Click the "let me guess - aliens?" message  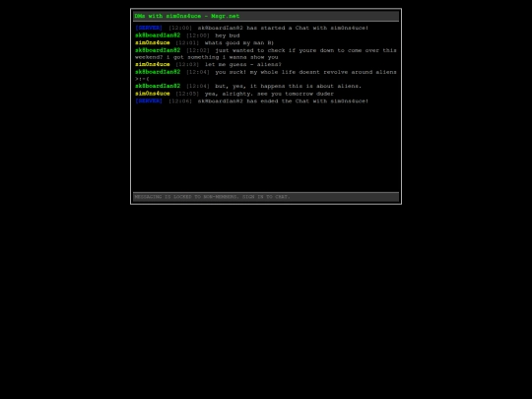tap(243, 64)
